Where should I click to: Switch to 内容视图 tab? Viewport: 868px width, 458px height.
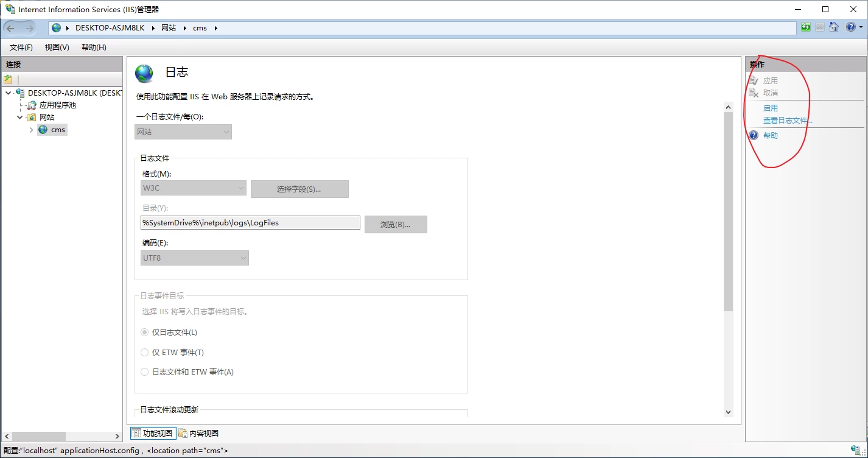(199, 434)
